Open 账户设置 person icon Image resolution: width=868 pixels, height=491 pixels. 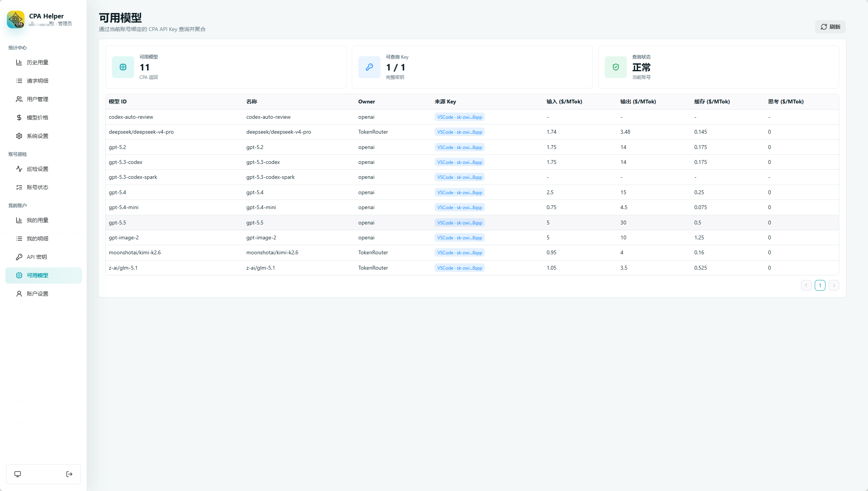click(19, 294)
